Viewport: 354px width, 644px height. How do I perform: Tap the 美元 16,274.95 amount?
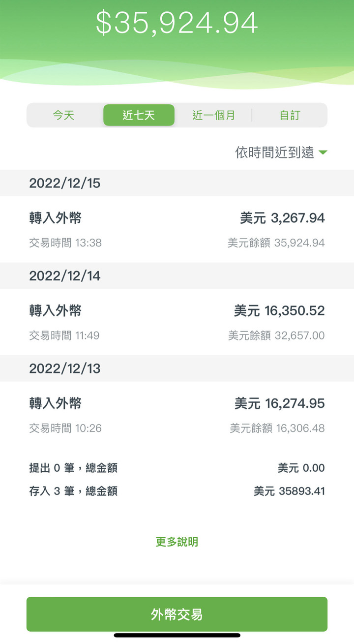point(279,404)
